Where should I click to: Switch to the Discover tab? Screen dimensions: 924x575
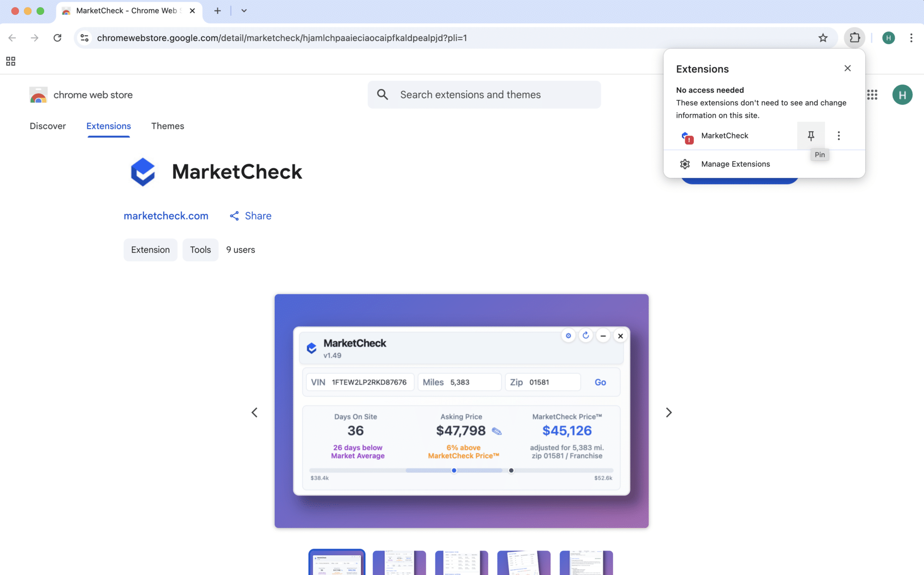[x=48, y=126]
